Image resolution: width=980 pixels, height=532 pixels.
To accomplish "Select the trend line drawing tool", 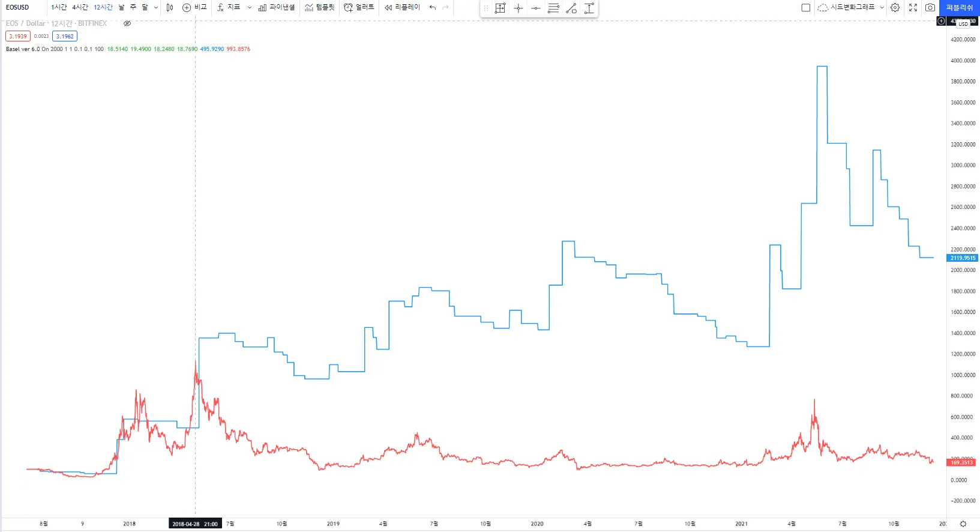I will [571, 8].
